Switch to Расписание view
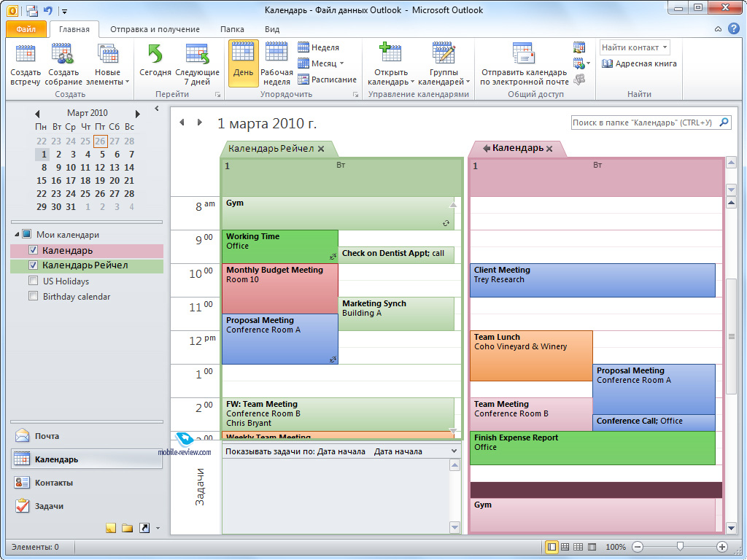747x560 pixels. coord(328,79)
